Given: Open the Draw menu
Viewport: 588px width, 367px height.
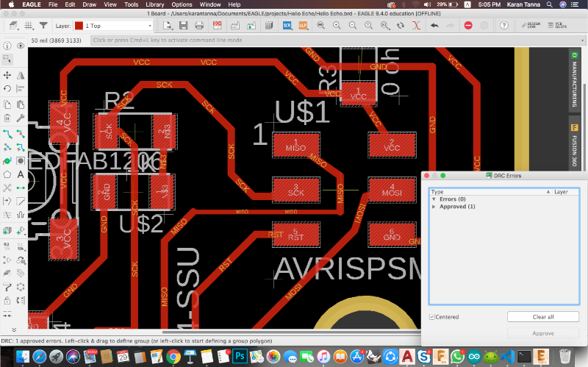Looking at the screenshot, I should click(89, 4).
